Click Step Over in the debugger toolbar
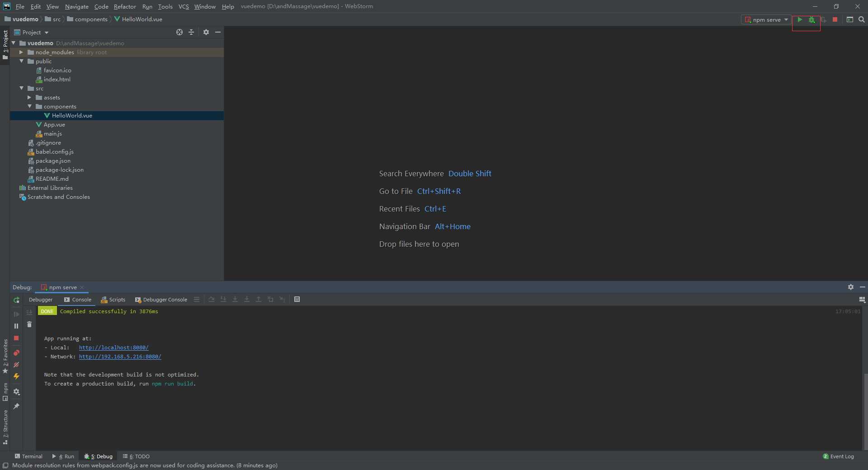The width and height of the screenshot is (868, 470). [211, 299]
